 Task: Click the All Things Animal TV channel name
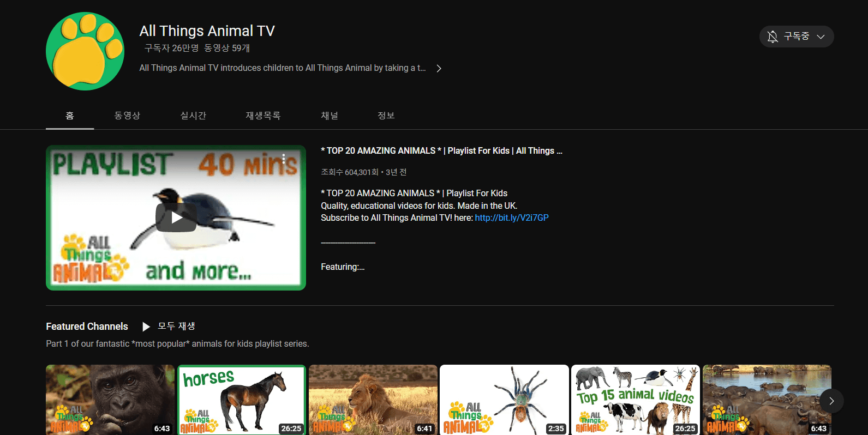click(207, 31)
